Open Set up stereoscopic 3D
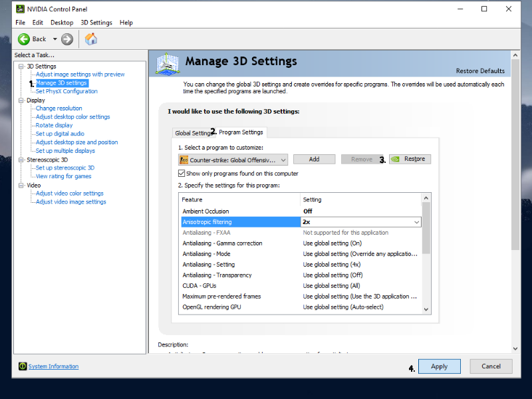532x399 pixels. click(65, 168)
